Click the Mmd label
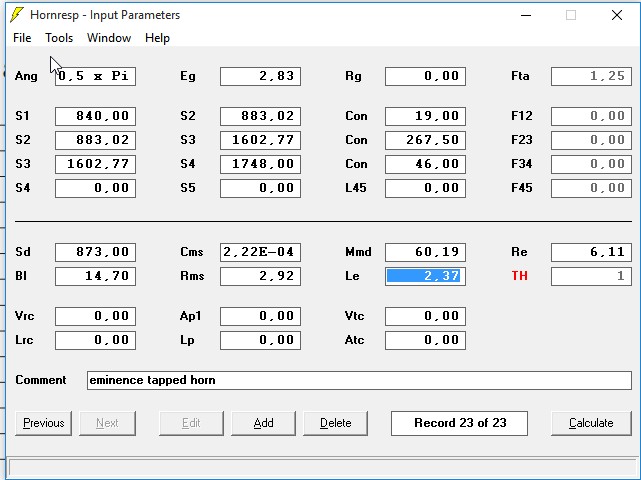The width and height of the screenshot is (641, 480). click(x=358, y=252)
